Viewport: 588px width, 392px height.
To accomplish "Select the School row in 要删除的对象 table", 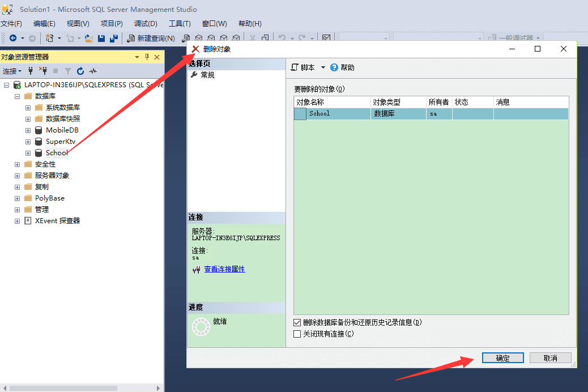I will pyautogui.click(x=431, y=114).
